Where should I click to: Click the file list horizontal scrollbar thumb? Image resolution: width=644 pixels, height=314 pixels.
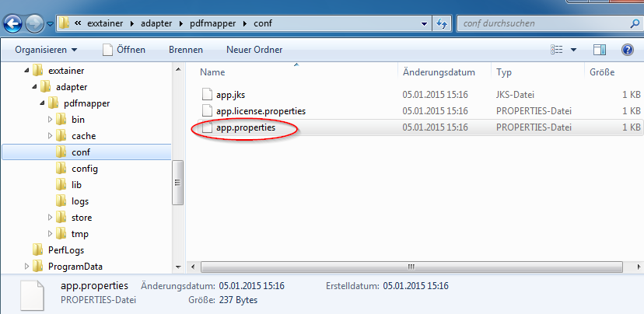[x=411, y=267]
